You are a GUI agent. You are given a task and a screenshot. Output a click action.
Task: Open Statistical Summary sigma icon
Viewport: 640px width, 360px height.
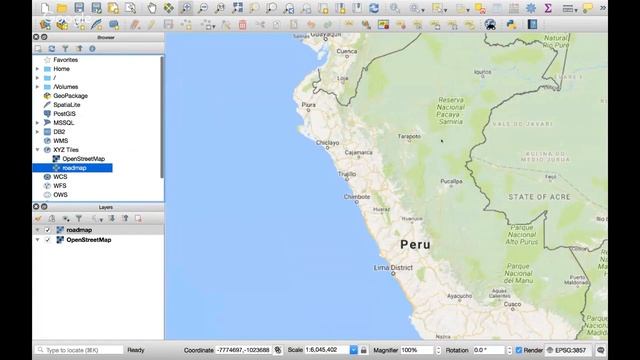(548, 8)
